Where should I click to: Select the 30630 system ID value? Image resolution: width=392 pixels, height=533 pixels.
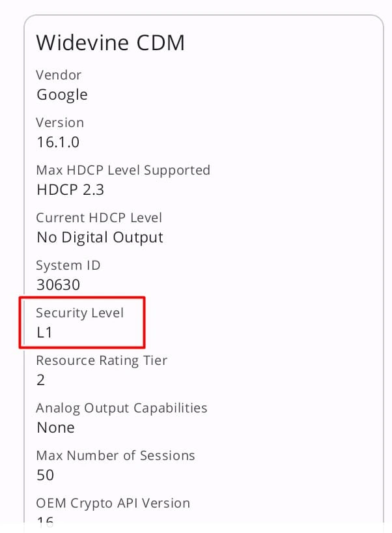[x=59, y=285]
